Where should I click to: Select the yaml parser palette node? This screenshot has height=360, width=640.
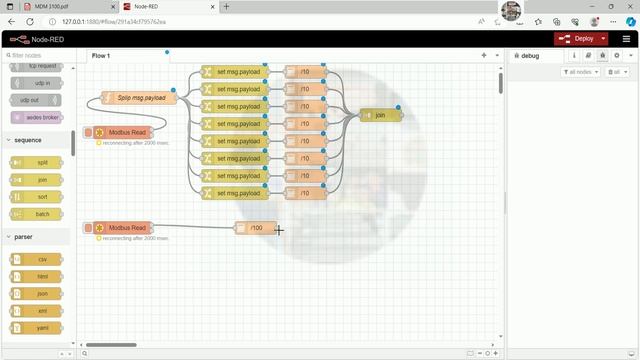click(x=36, y=328)
